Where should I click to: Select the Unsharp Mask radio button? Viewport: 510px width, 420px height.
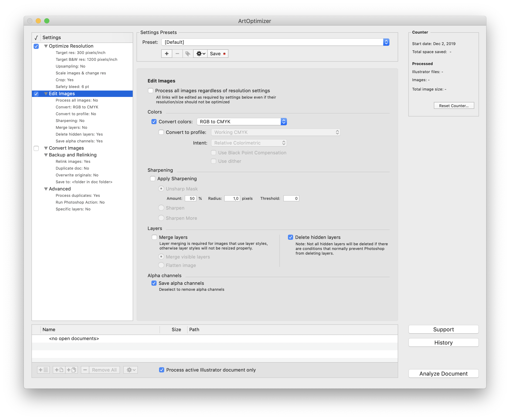[x=161, y=189]
